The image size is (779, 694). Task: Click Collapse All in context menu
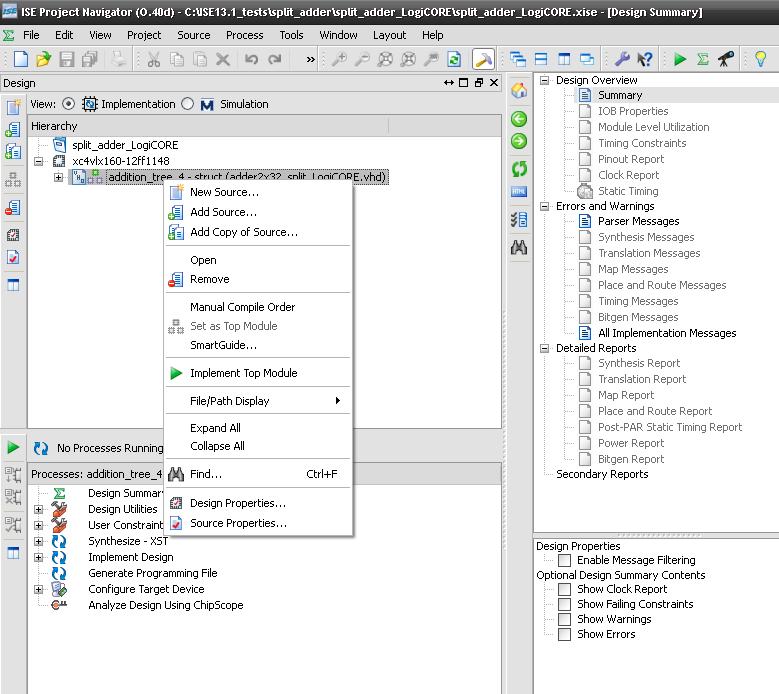pyautogui.click(x=258, y=446)
